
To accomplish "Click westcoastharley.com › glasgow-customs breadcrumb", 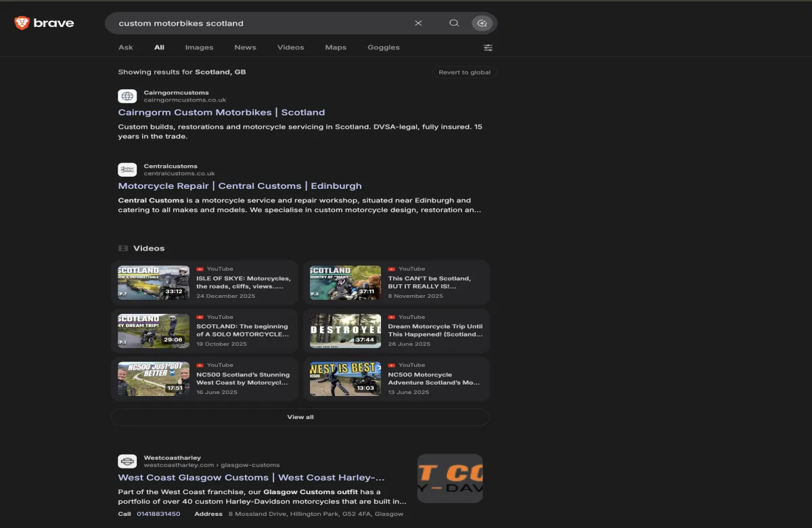I will pyautogui.click(x=212, y=466).
